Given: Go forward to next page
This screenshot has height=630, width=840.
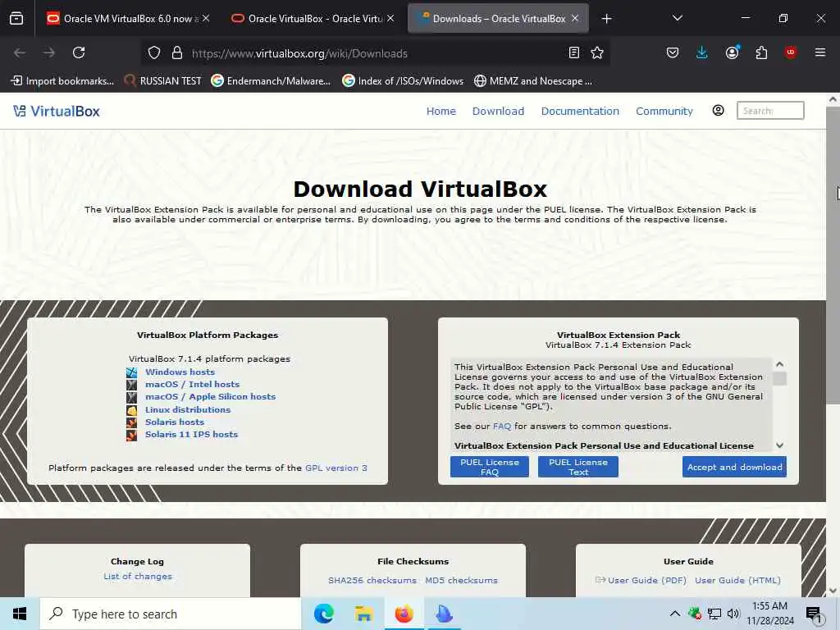Looking at the screenshot, I should coord(49,52).
